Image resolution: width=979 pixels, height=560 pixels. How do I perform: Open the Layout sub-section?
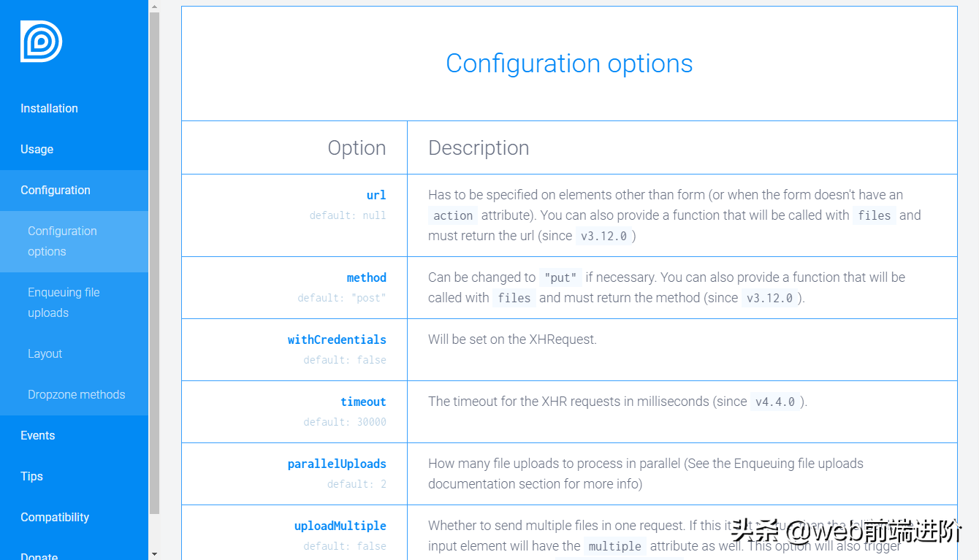(45, 353)
